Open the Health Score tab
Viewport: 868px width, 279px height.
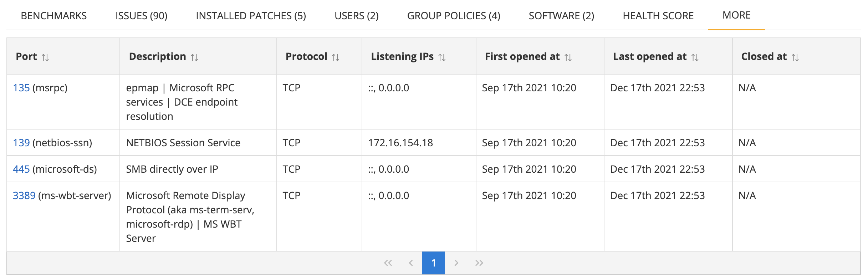(658, 16)
